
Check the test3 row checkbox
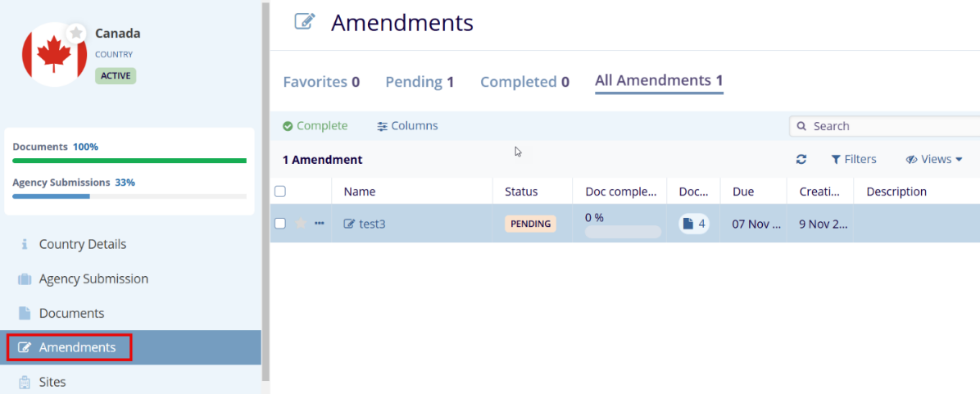[x=280, y=224]
